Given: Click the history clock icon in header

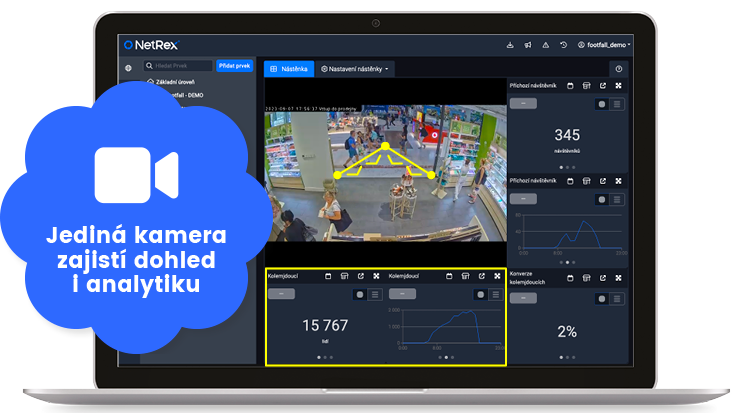Looking at the screenshot, I should point(563,45).
